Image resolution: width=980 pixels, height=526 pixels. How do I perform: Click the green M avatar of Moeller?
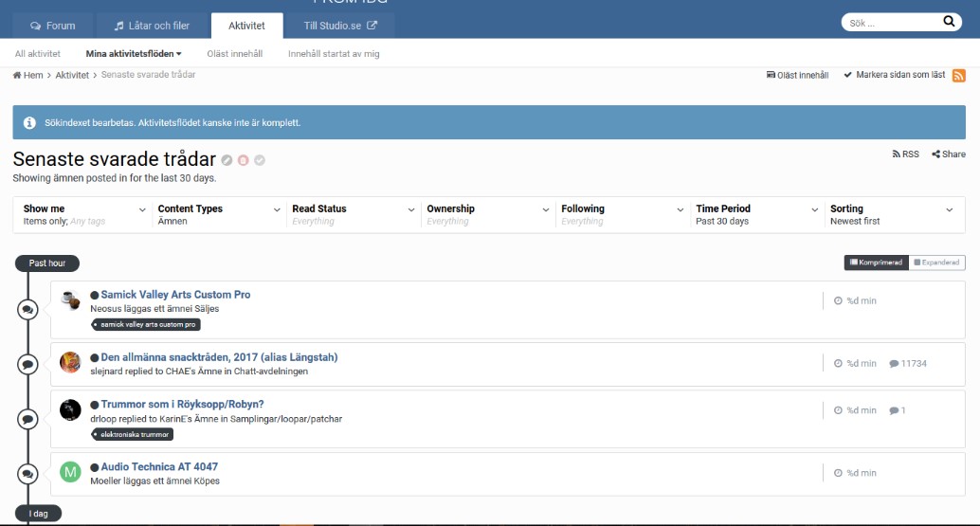pos(70,471)
